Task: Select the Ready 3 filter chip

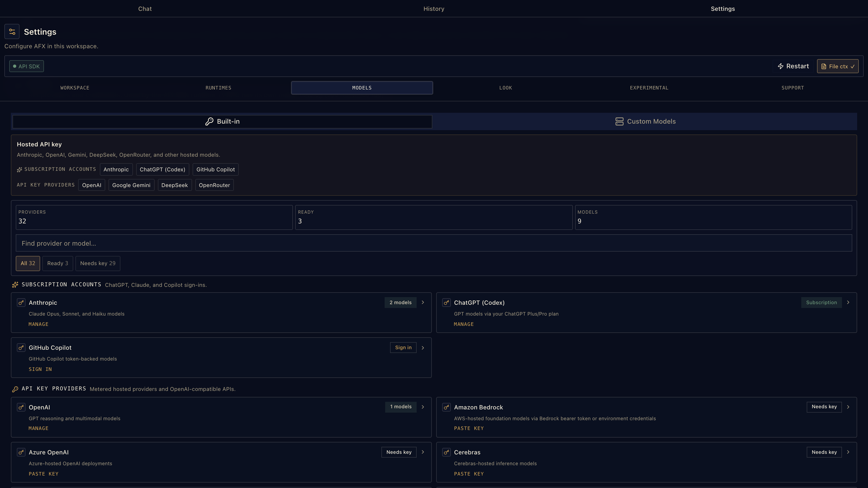Action: pos(58,263)
